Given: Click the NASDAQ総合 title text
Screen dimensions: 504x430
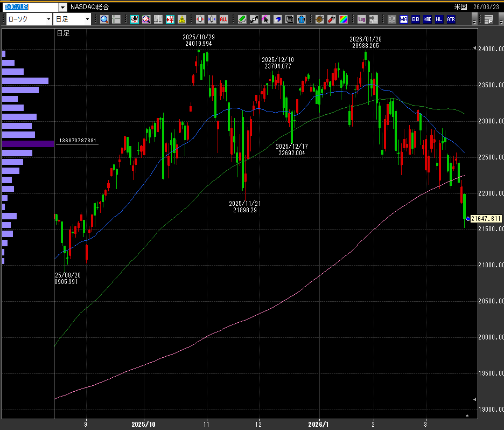Looking at the screenshot, I should [90, 7].
